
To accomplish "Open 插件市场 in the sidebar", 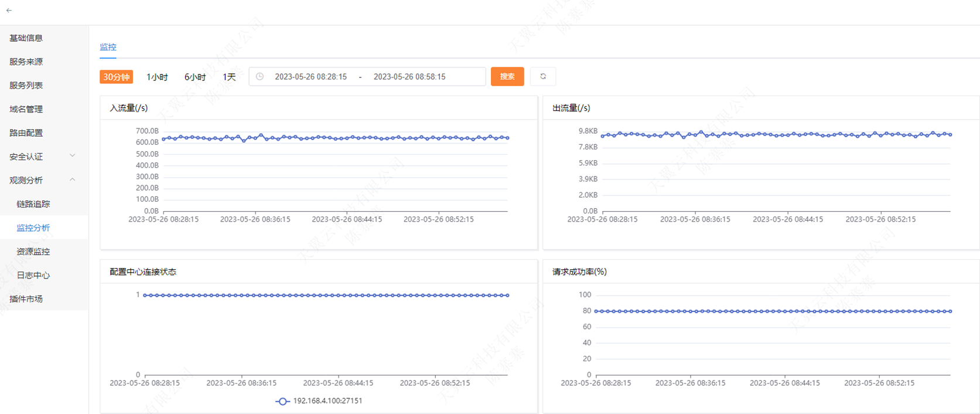I will tap(26, 299).
